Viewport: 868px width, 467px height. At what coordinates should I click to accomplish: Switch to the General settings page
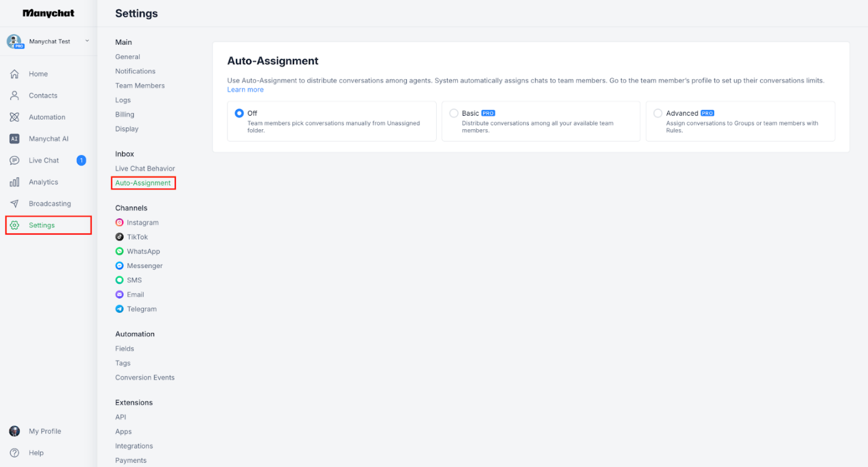coord(127,56)
